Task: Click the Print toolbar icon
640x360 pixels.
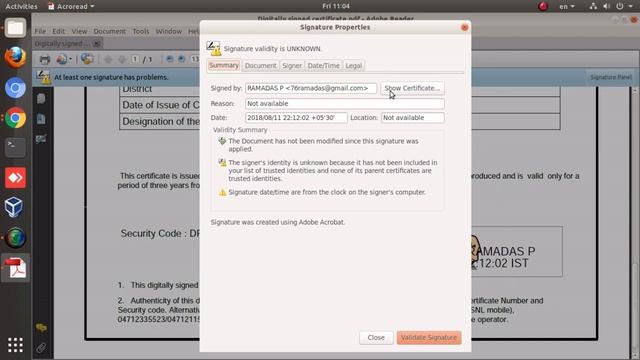Action: [44, 60]
